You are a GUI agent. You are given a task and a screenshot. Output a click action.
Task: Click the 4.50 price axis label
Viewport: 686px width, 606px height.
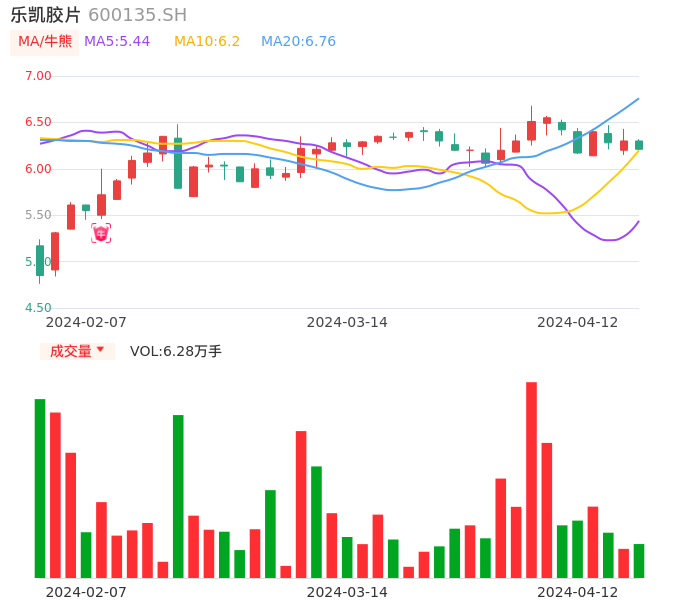click(38, 308)
